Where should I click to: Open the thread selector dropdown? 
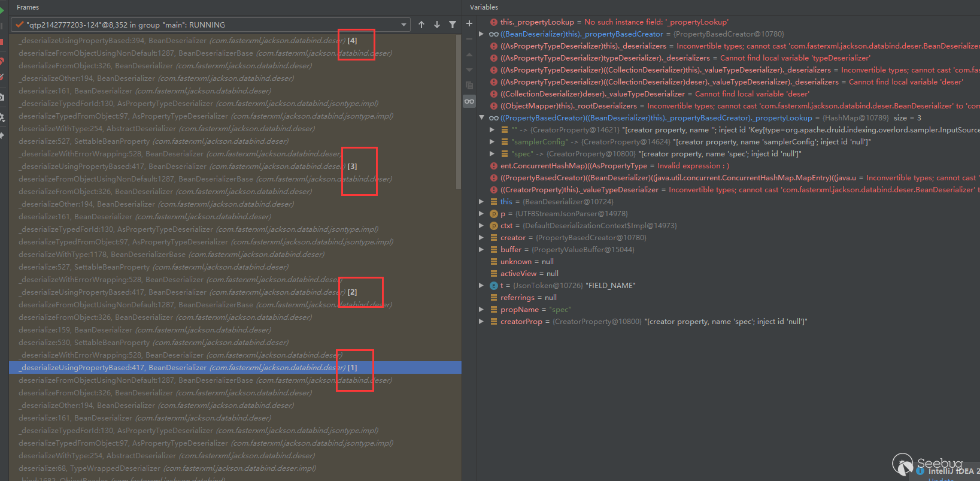tap(404, 25)
